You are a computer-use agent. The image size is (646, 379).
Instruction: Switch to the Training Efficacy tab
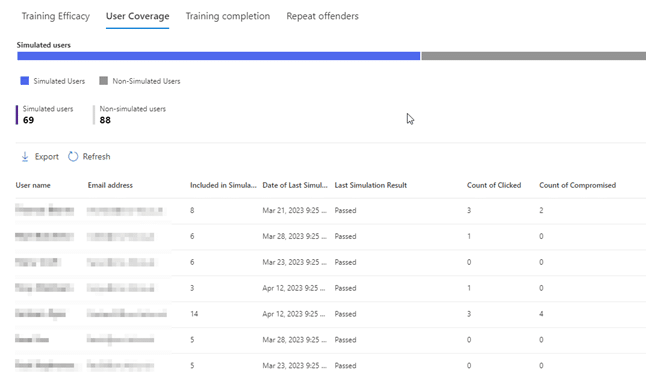pyautogui.click(x=56, y=16)
